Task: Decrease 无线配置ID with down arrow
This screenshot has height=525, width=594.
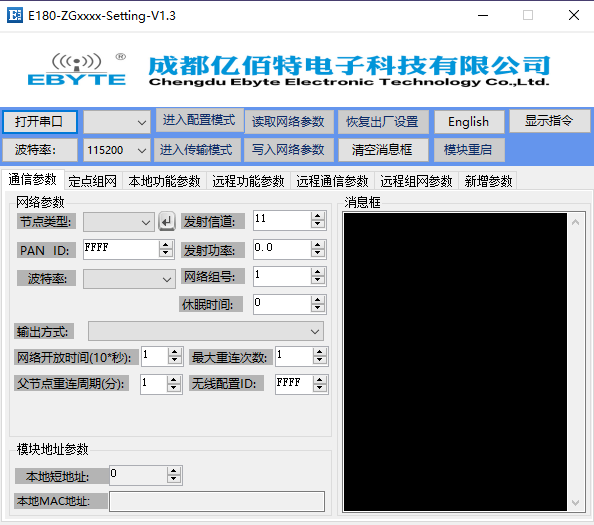Action: tap(320, 389)
